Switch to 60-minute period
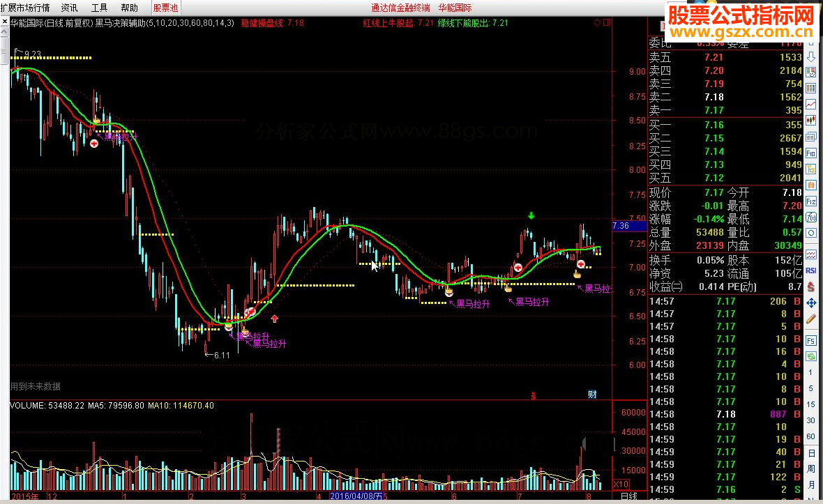Screen dimensions: 823x504 811,436
